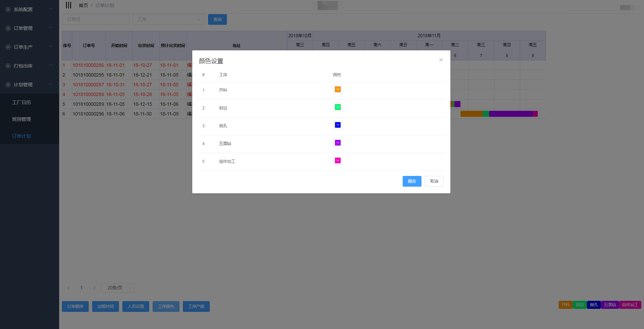Close the 颜色设置 dialog with X
The image size is (644, 329).
[441, 60]
